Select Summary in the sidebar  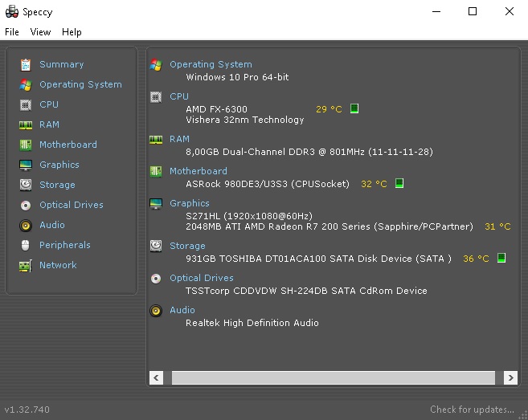pos(62,64)
